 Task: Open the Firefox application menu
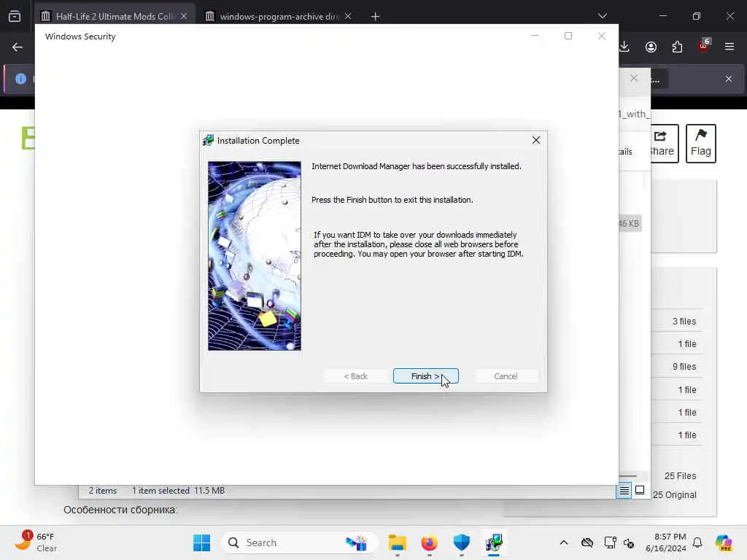[x=729, y=47]
